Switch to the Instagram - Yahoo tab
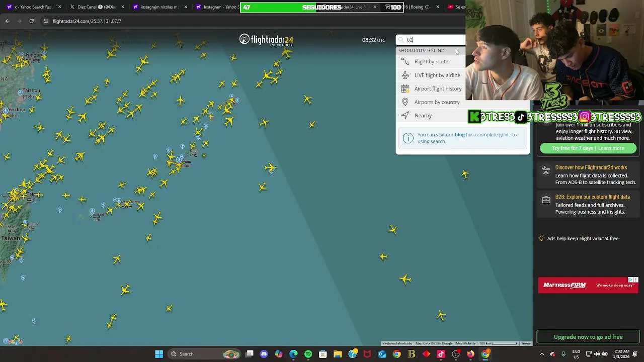The height and width of the screenshot is (362, 644). point(218,7)
